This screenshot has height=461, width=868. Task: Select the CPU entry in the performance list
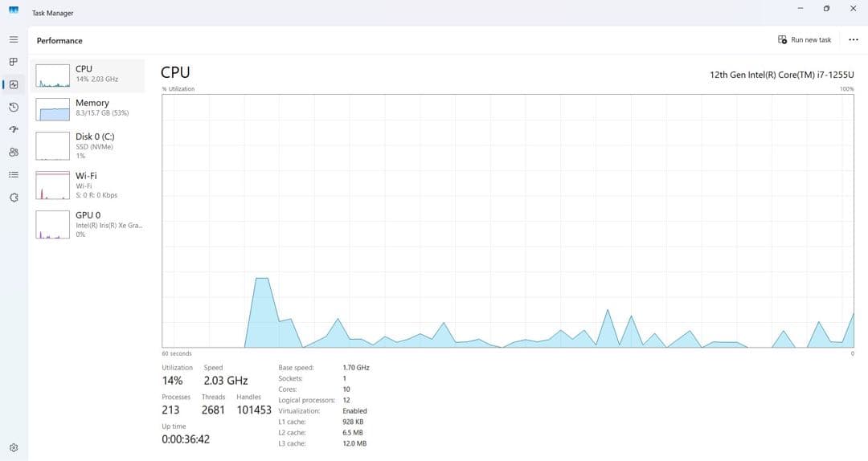click(88, 74)
